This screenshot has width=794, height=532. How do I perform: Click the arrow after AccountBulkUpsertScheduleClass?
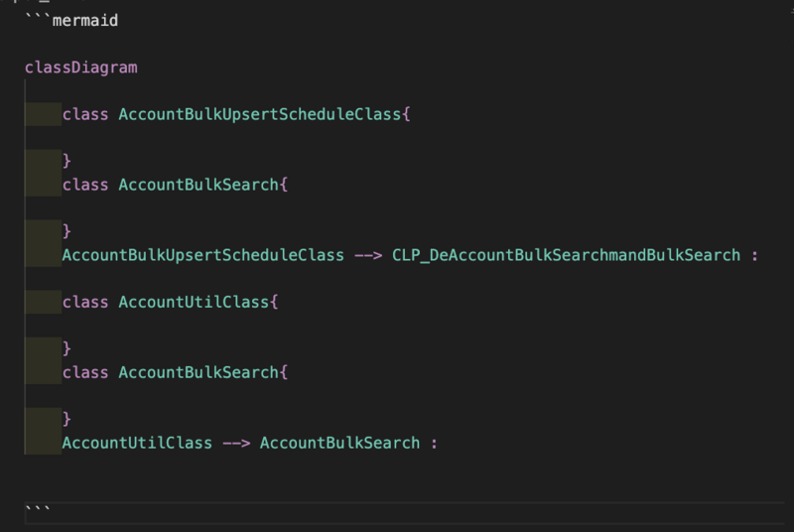pyautogui.click(x=368, y=255)
